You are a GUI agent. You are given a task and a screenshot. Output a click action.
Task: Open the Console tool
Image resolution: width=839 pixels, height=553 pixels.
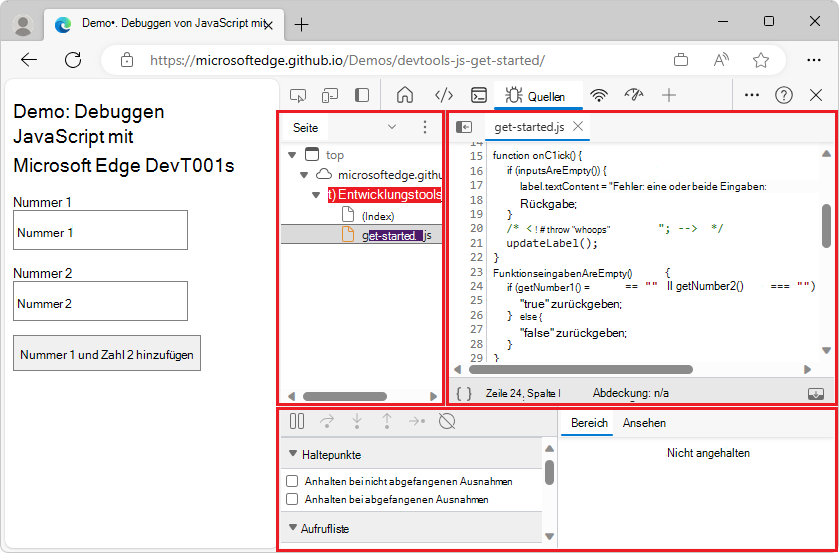(x=479, y=95)
